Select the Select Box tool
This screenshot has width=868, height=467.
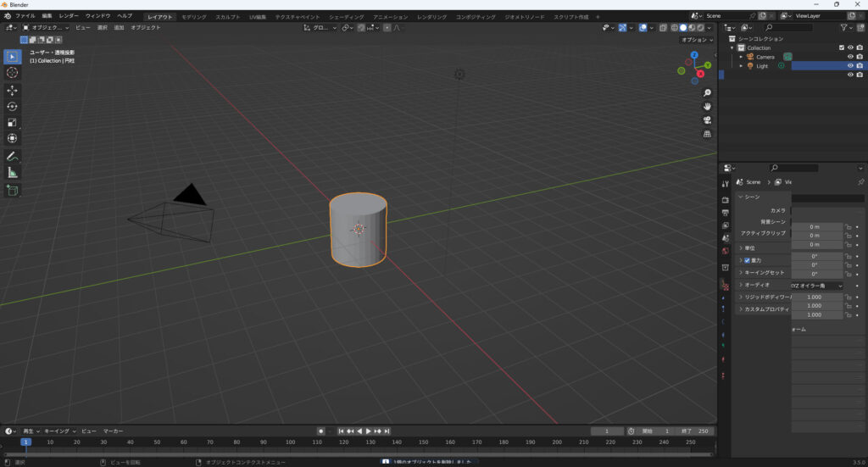click(x=12, y=57)
